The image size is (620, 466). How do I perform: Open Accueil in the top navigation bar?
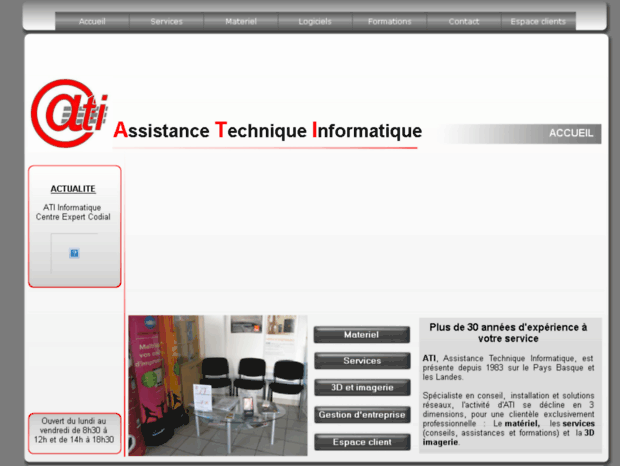pyautogui.click(x=92, y=21)
